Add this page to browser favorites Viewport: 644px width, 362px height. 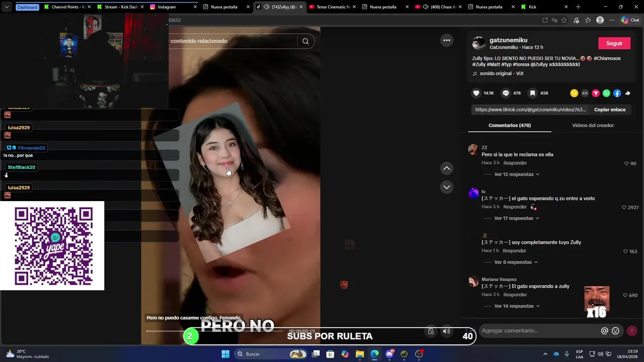coord(564,20)
